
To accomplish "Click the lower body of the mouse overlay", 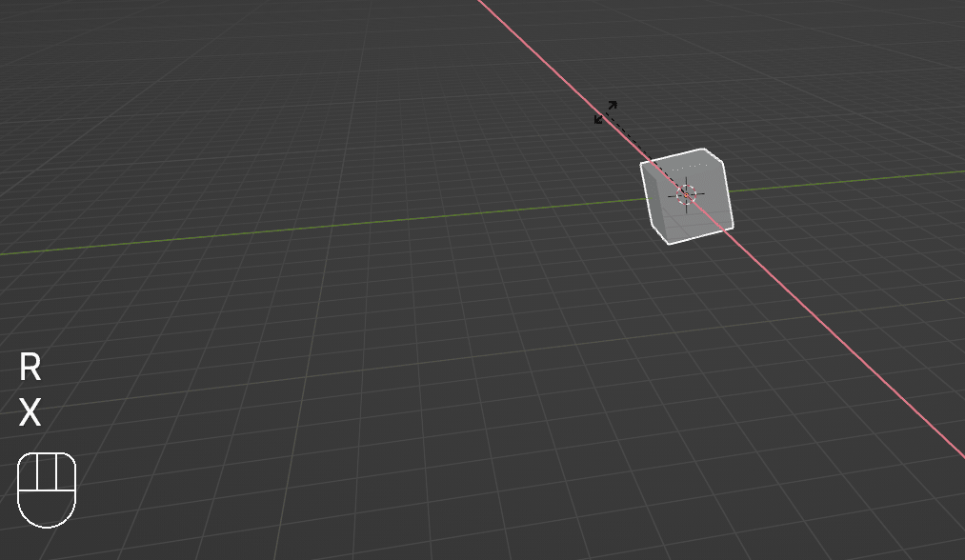I will 47,509.
